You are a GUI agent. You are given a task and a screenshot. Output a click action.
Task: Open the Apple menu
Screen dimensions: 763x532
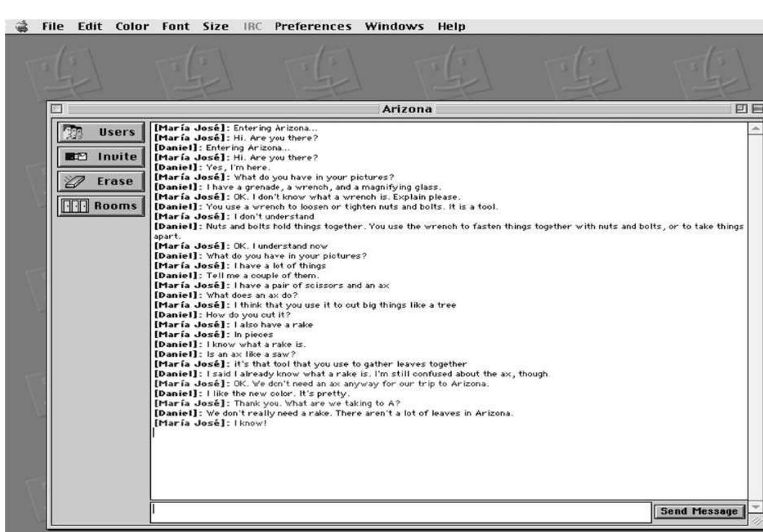pyautogui.click(x=22, y=27)
